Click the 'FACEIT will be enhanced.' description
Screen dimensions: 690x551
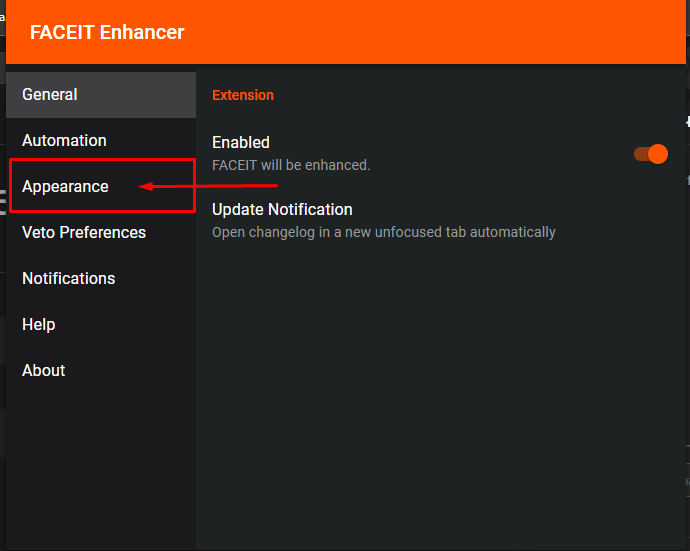[x=291, y=165]
